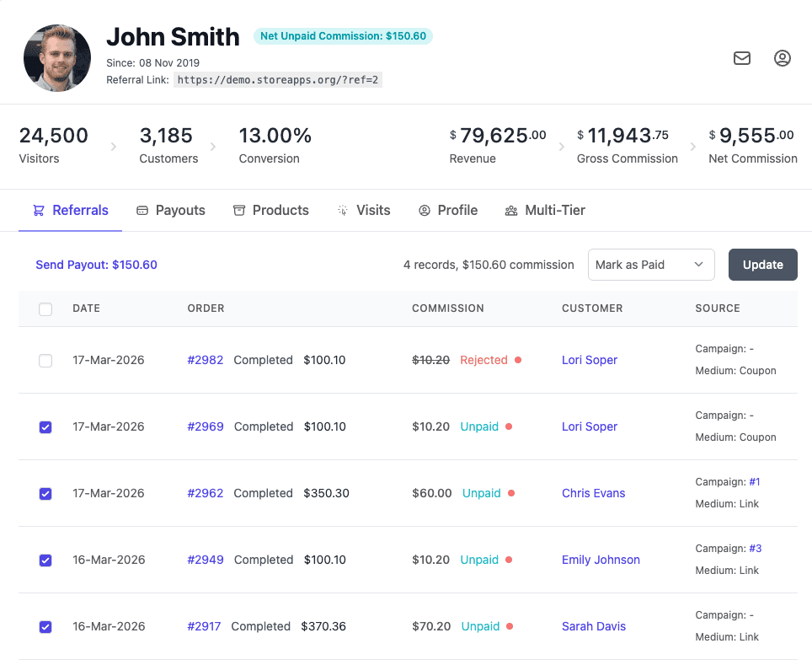
Task: Switch to the Payouts tab
Action: click(x=171, y=211)
